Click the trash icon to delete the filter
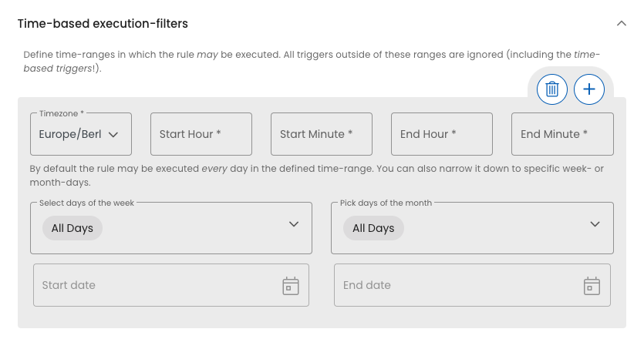Image resolution: width=644 pixels, height=339 pixels. (552, 89)
